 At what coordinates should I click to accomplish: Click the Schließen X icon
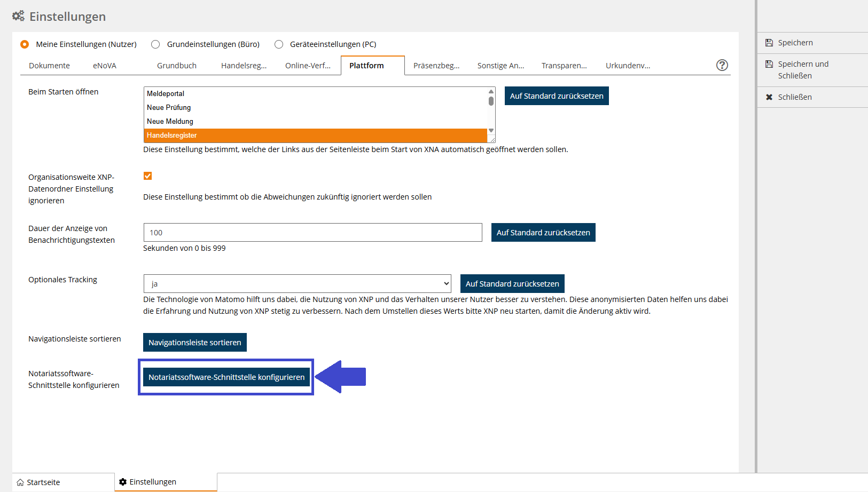pos(769,97)
